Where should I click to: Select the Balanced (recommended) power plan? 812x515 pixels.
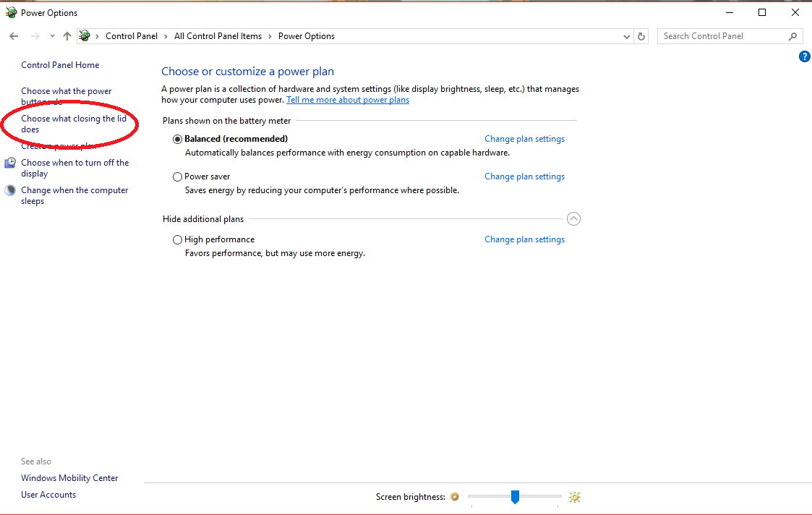pos(177,139)
